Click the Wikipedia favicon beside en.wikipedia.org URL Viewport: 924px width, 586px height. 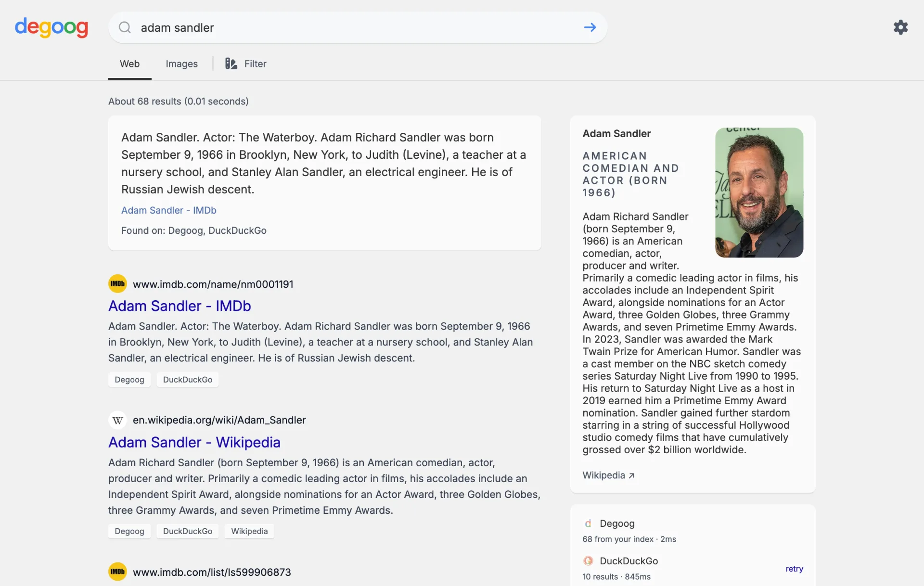[x=117, y=420]
